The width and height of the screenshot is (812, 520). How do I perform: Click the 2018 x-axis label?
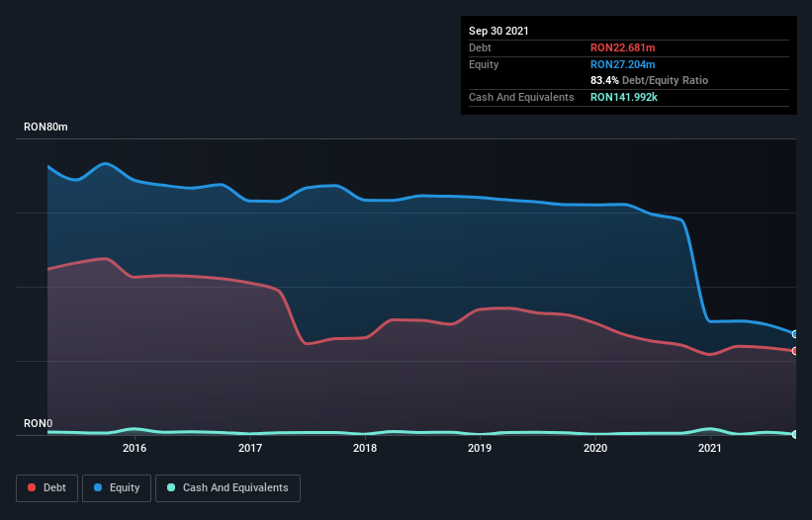[x=365, y=448]
